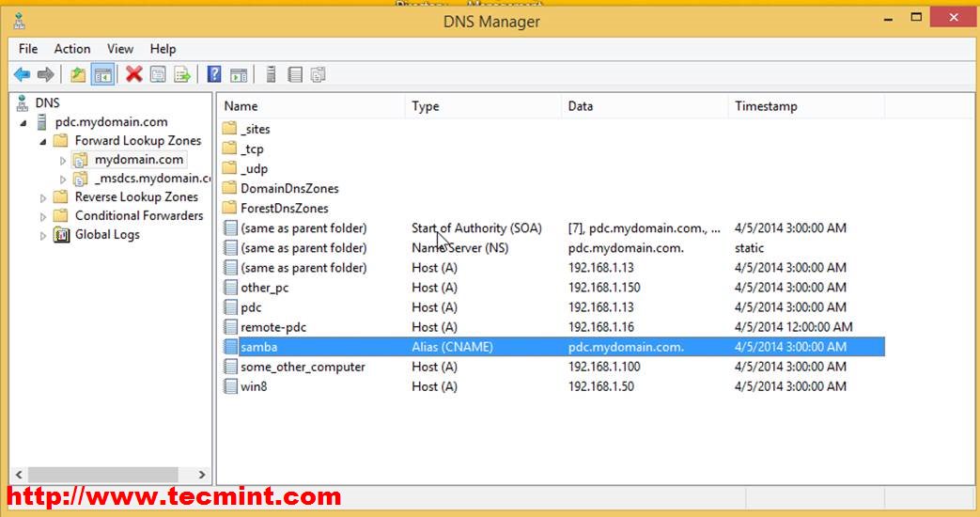Sort by the Data column header
The height and width of the screenshot is (517, 980).
[645, 106]
